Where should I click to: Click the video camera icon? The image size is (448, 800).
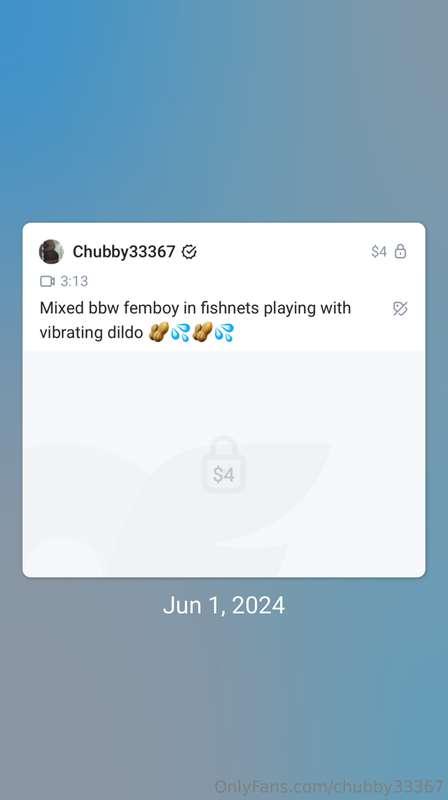coord(47,281)
